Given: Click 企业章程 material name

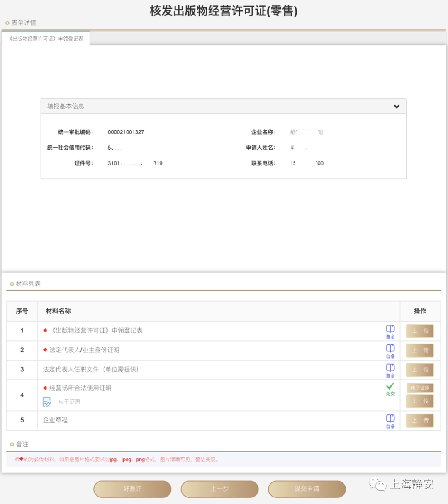Looking at the screenshot, I should tap(55, 420).
